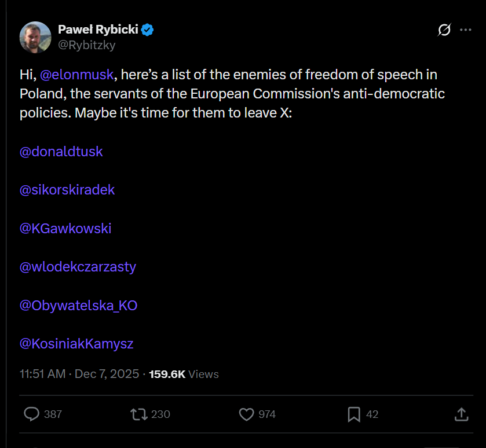Open the share icon menu
486x448 pixels.
tap(461, 414)
